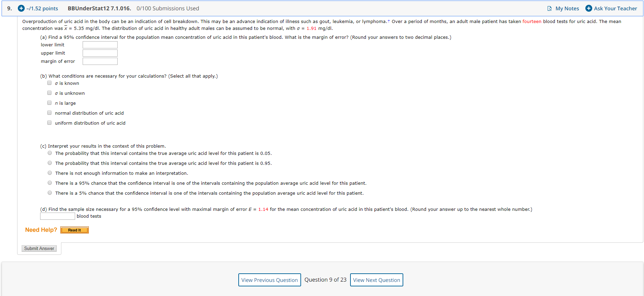644x296 pixels.
Task: Click the lower limit input field
Action: click(100, 45)
